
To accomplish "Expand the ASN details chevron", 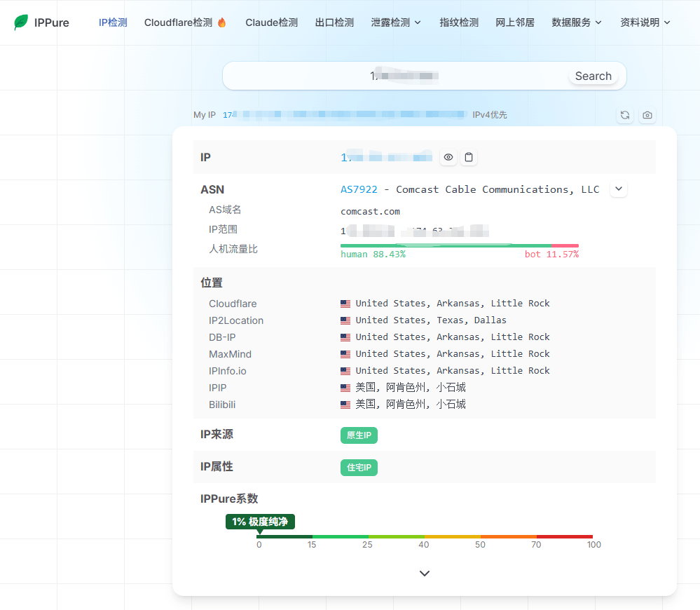I will coord(619,189).
